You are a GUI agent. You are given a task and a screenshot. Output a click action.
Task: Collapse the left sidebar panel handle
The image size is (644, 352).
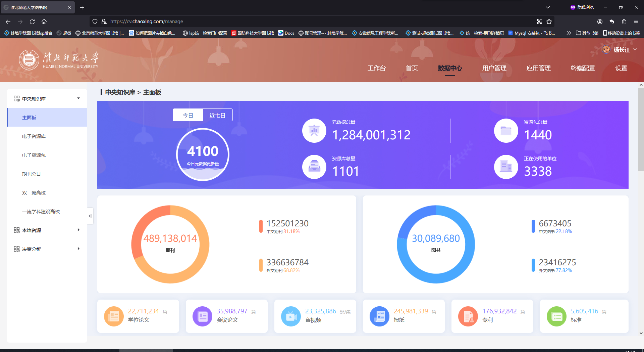(x=90, y=216)
